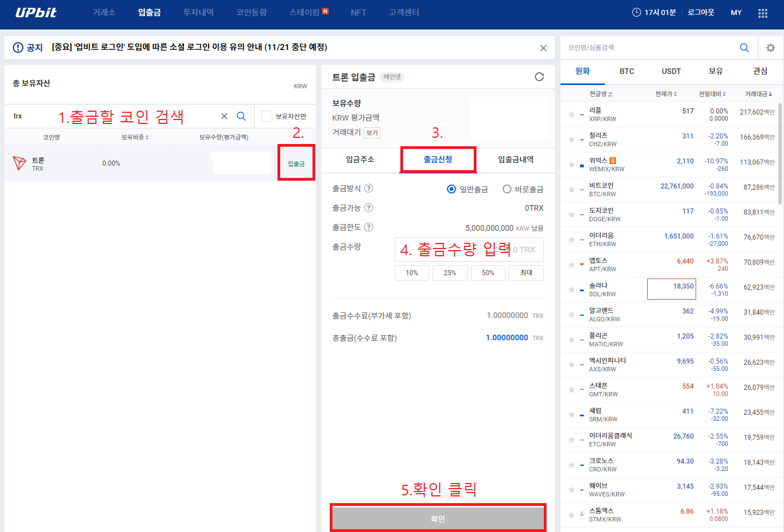Favorite the 웨이브 WAVES/KRW star
784x532 pixels.
[572, 490]
